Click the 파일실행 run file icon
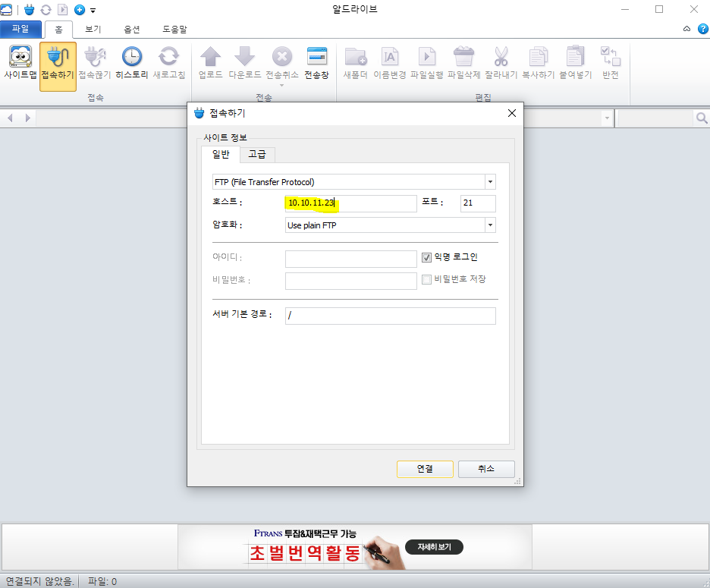 click(426, 63)
